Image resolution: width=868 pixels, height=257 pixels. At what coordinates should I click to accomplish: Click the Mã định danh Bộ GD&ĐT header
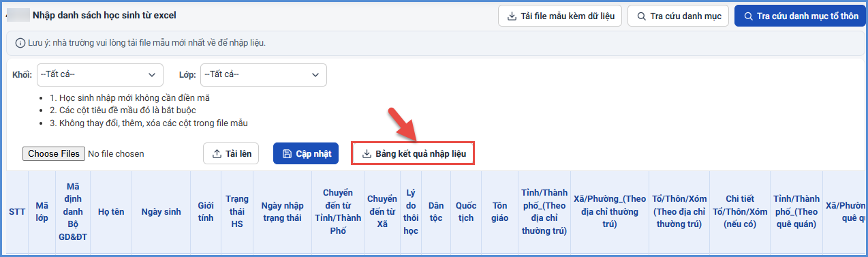click(73, 212)
